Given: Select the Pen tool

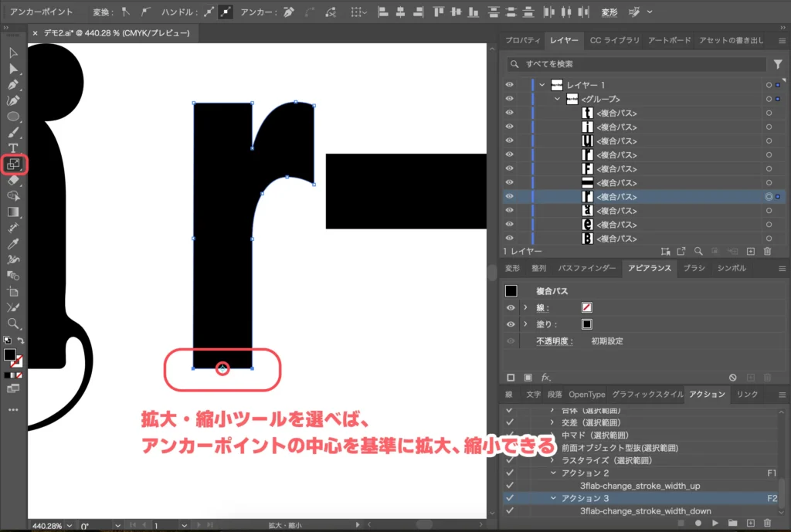Looking at the screenshot, I should [x=12, y=83].
